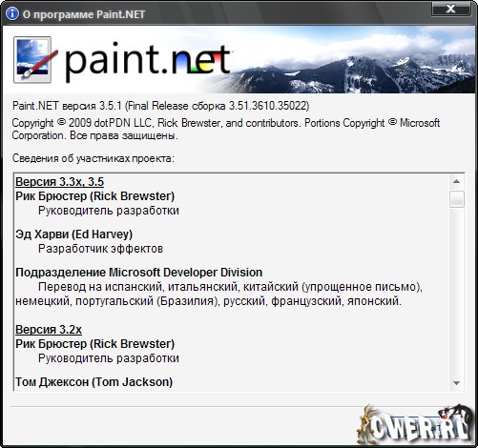Click "Подразделение Microsoft Developer Division" line

click(139, 273)
